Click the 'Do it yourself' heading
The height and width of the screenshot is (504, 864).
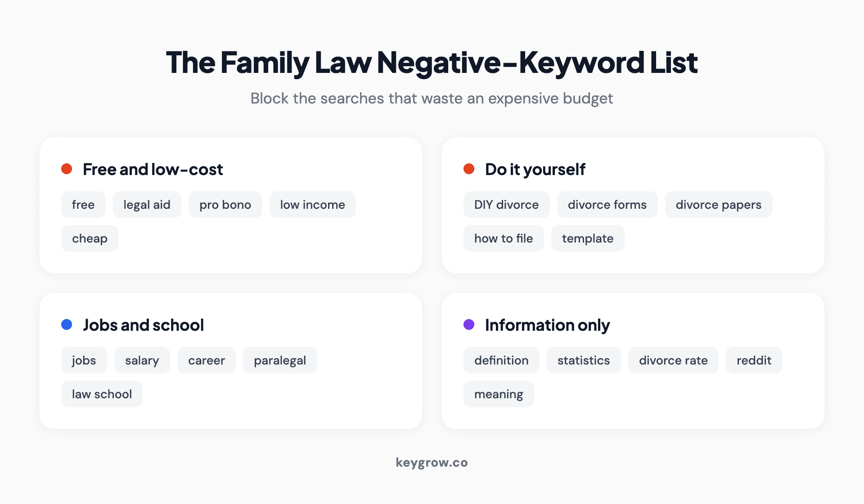coord(535,170)
